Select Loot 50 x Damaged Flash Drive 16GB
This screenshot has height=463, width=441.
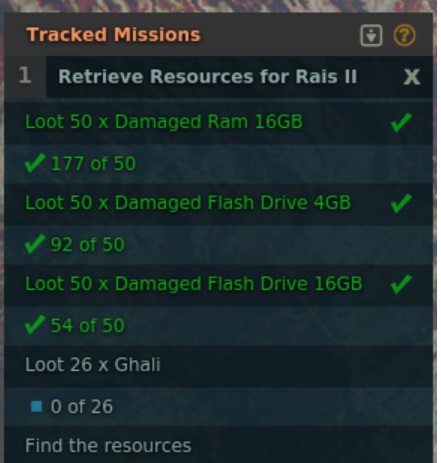click(x=194, y=284)
